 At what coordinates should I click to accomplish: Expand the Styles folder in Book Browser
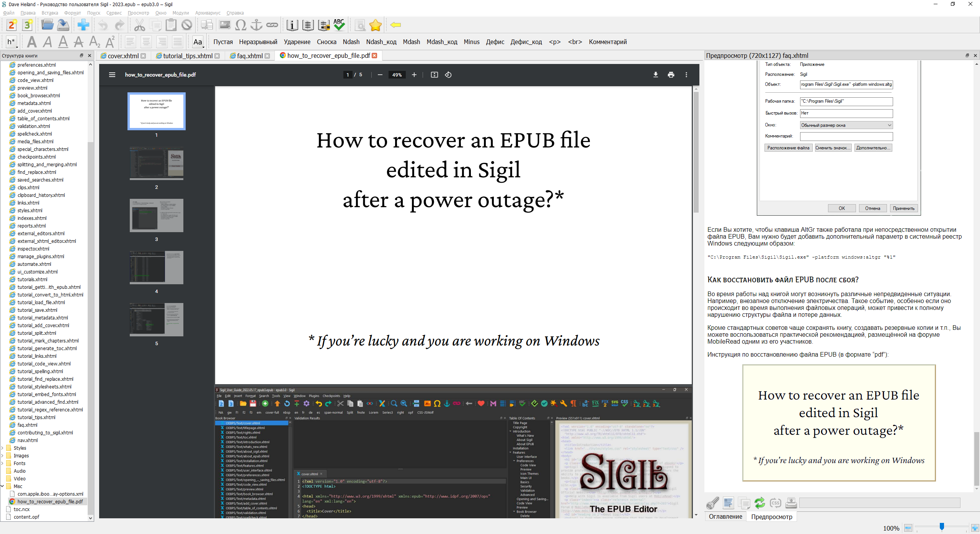3,448
